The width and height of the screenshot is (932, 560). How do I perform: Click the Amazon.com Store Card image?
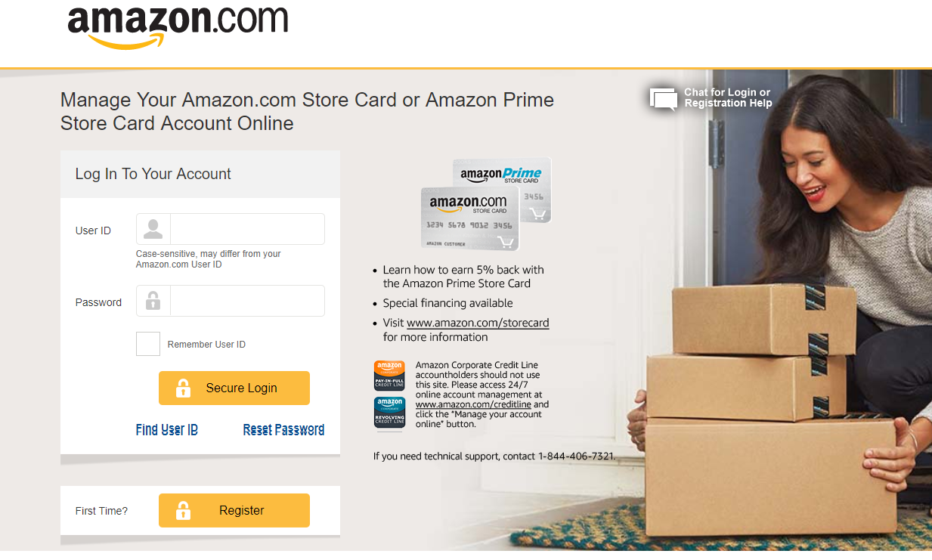pyautogui.click(x=469, y=218)
